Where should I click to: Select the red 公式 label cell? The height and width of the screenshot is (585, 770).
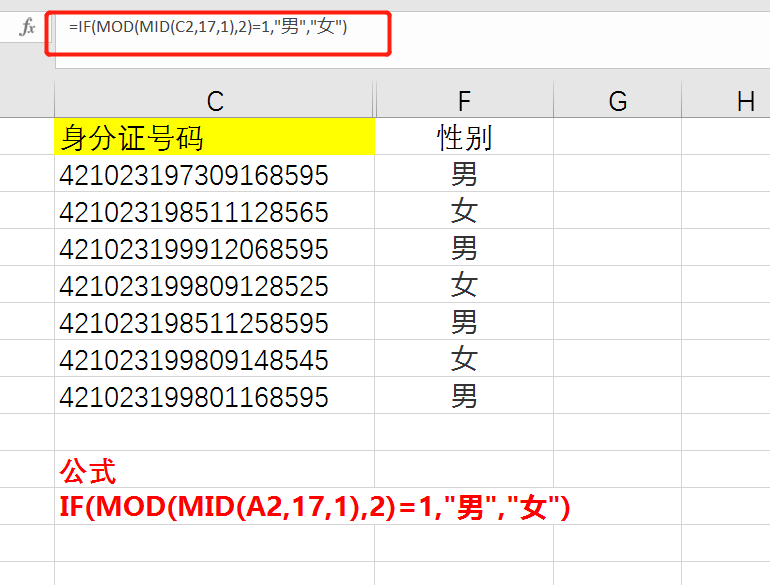215,469
